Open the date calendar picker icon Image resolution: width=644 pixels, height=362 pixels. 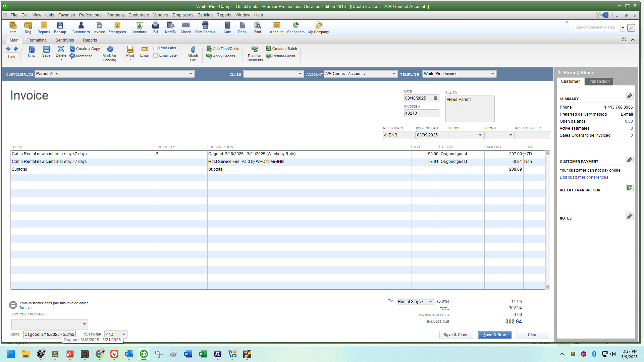(435, 98)
